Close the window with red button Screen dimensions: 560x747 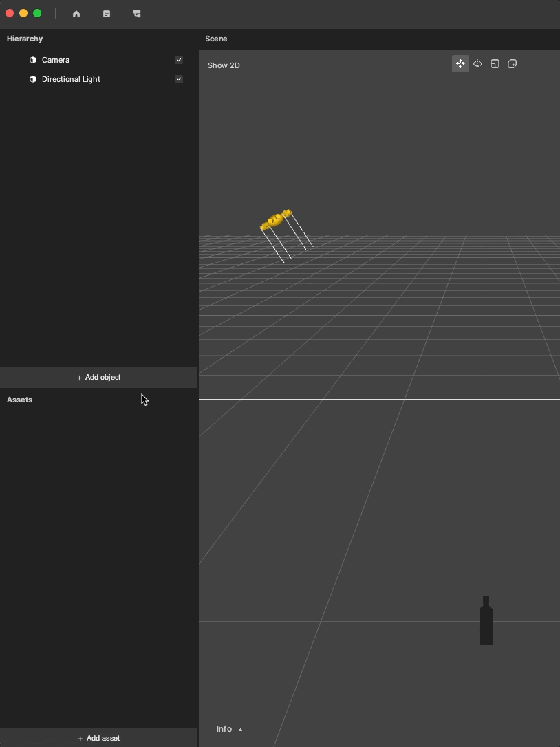pos(10,13)
